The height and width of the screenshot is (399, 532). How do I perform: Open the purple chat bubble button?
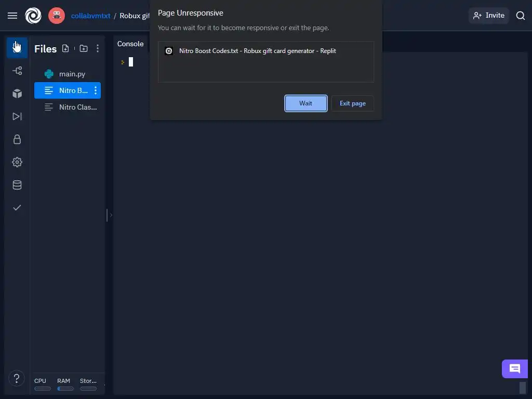pyautogui.click(x=515, y=369)
